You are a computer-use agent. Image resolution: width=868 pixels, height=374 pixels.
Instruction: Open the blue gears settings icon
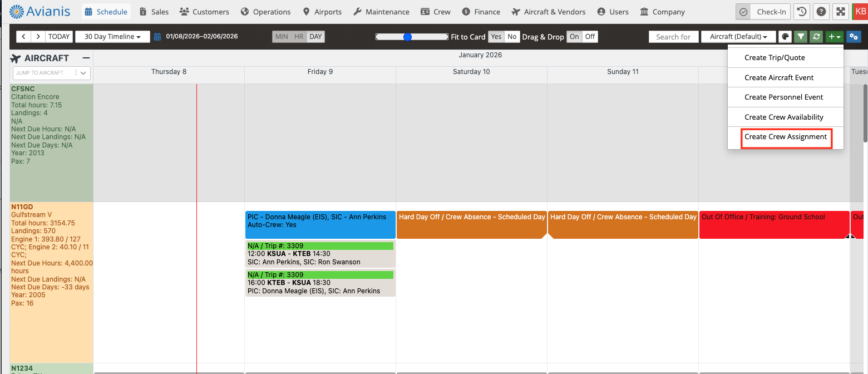(x=854, y=37)
